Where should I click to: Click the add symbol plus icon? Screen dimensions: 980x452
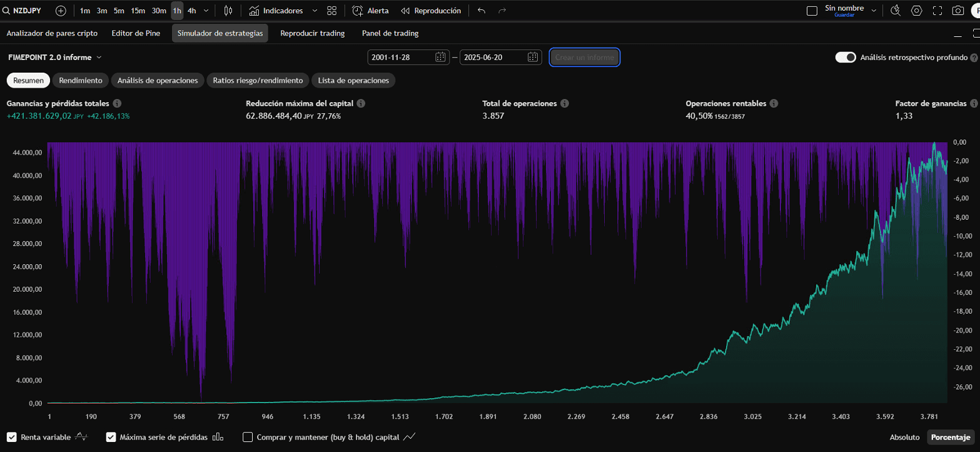(x=61, y=11)
